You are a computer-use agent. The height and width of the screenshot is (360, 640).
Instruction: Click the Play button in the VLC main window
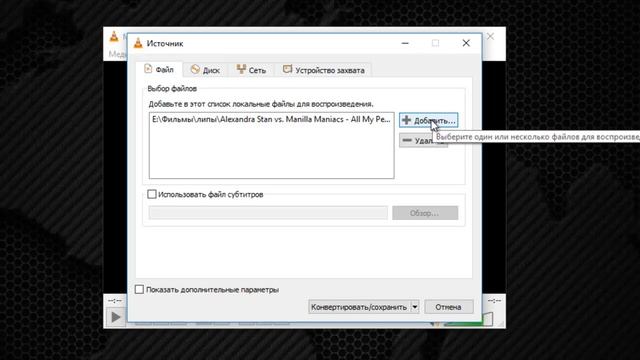click(116, 317)
